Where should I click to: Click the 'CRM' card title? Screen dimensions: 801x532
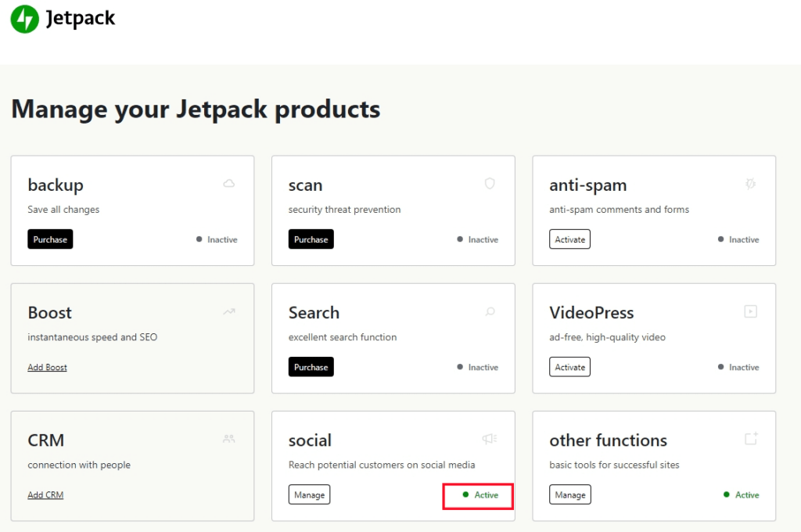click(x=46, y=440)
